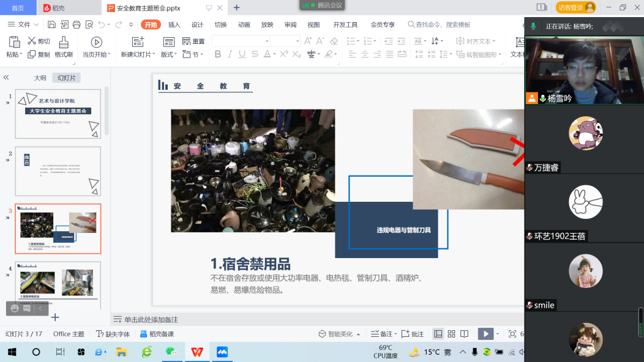The width and height of the screenshot is (644, 362).
Task: Switch to the 大纲 outline tab
Action: click(40, 78)
